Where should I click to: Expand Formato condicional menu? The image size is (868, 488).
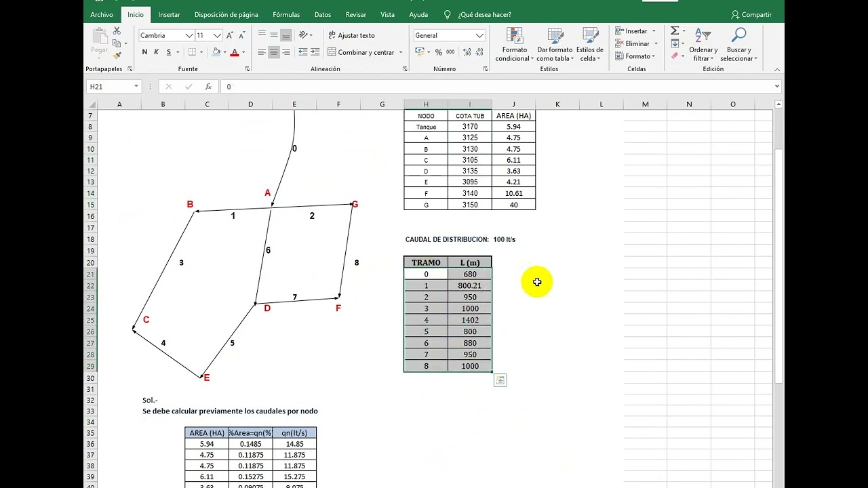[513, 44]
